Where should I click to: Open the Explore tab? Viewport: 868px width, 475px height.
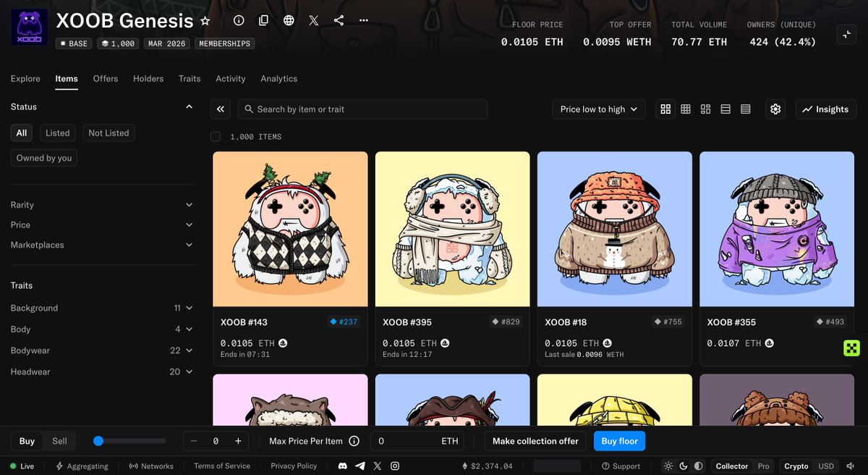pyautogui.click(x=25, y=78)
